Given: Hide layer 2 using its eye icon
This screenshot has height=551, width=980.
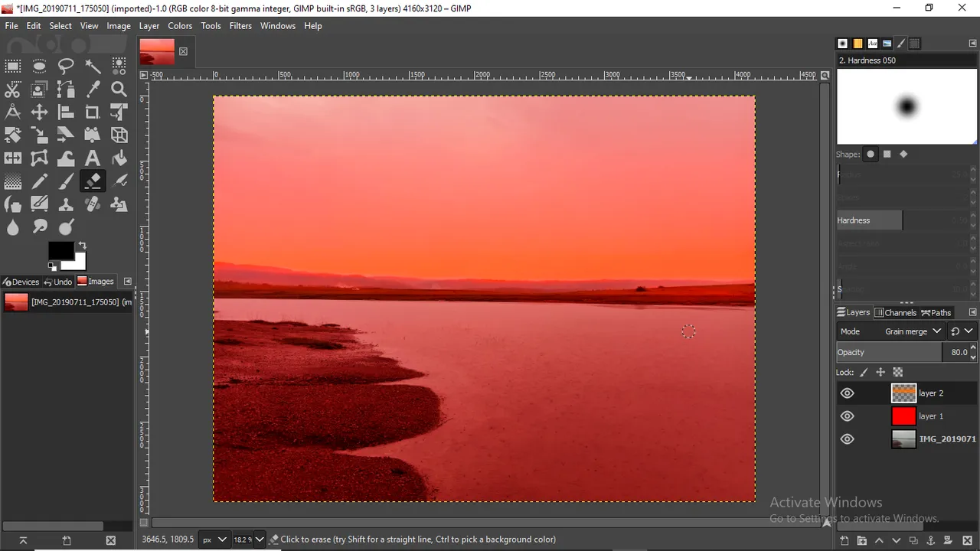Looking at the screenshot, I should 847,393.
